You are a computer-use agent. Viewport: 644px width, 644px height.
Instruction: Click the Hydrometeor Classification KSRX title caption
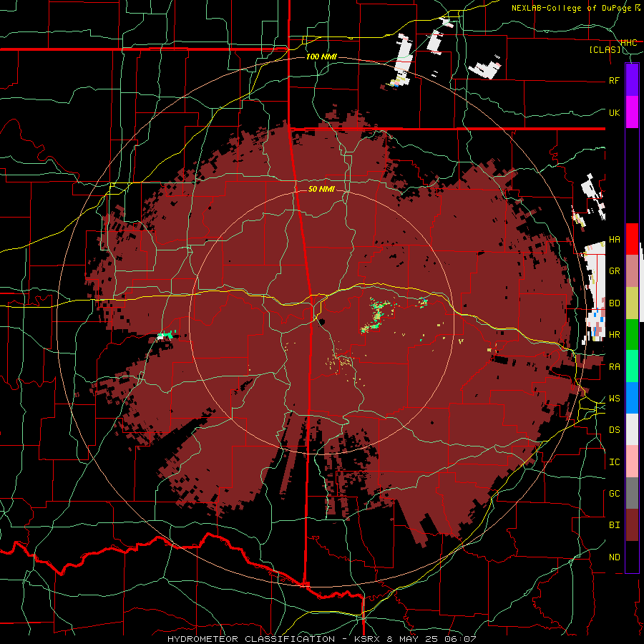321,639
